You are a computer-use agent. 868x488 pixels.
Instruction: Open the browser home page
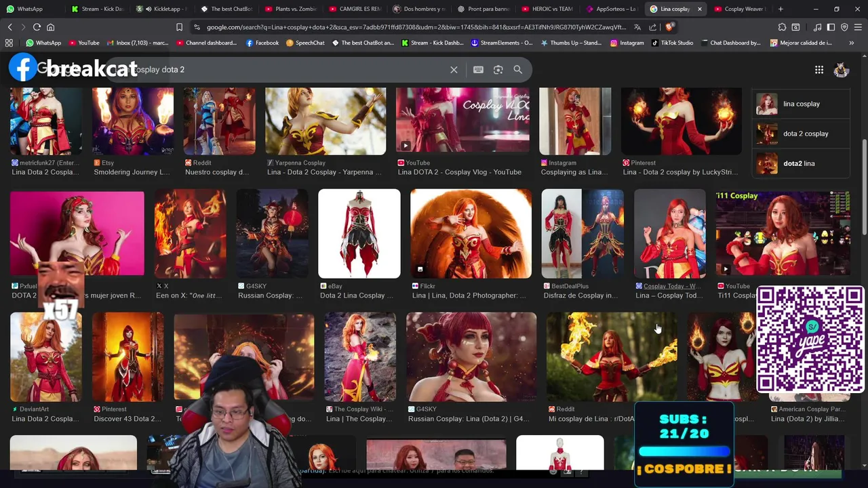(50, 27)
